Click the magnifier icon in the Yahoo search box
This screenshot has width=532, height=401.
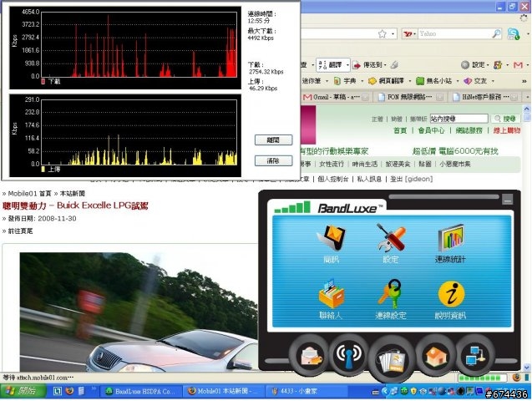[x=496, y=33]
